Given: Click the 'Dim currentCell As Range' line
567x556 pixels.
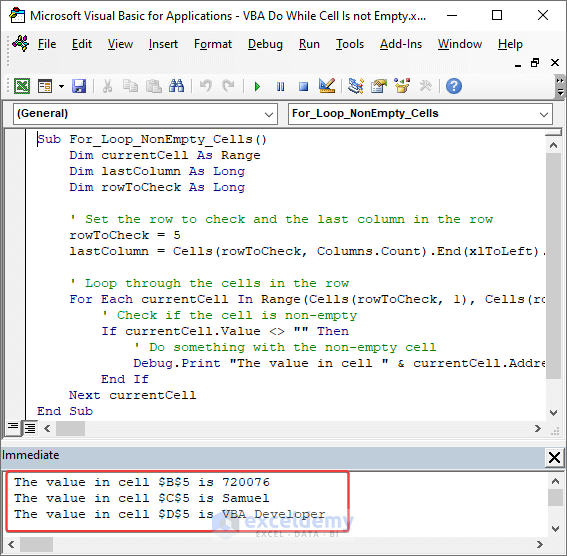Looking at the screenshot, I should 165,155.
